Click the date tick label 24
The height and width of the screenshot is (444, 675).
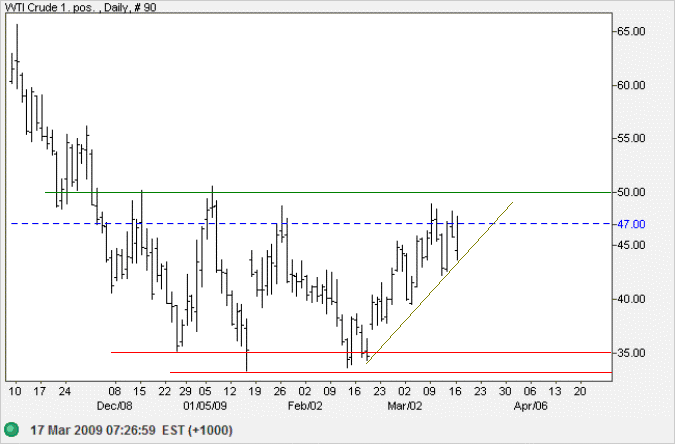click(65, 391)
